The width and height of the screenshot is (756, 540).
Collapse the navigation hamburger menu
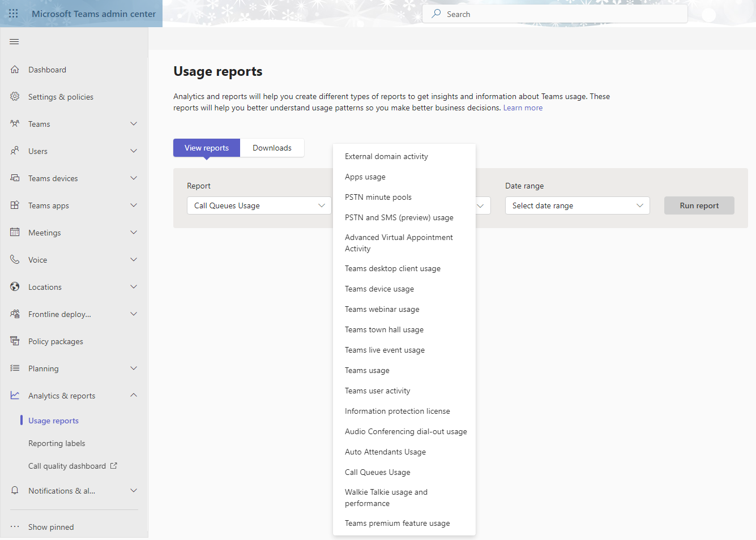(15, 42)
